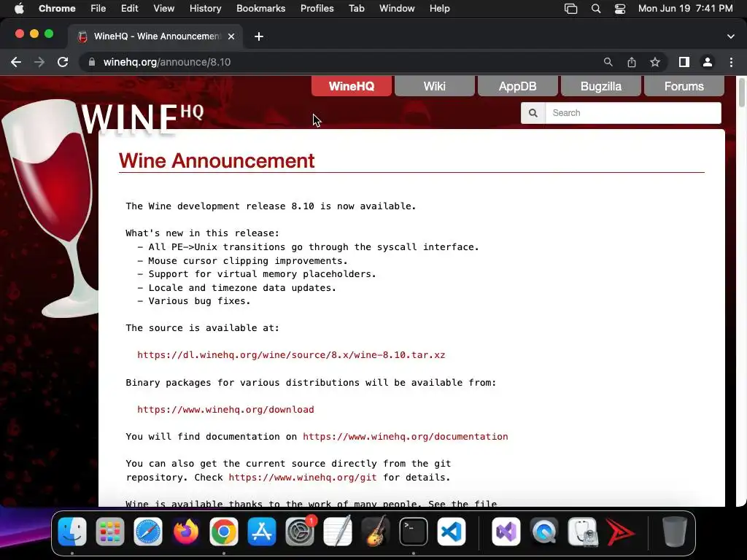The width and height of the screenshot is (747, 560).
Task: Toggle Chrome side panel icon
Action: click(684, 62)
